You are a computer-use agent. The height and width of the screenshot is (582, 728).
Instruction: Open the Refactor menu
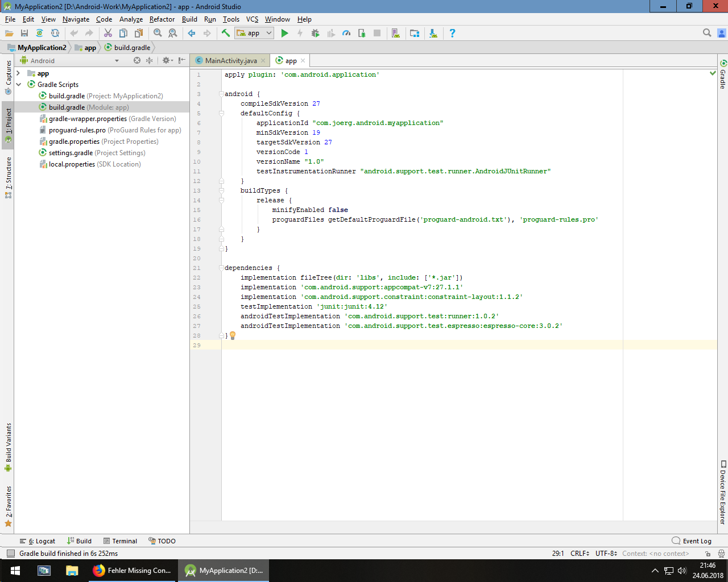[162, 19]
